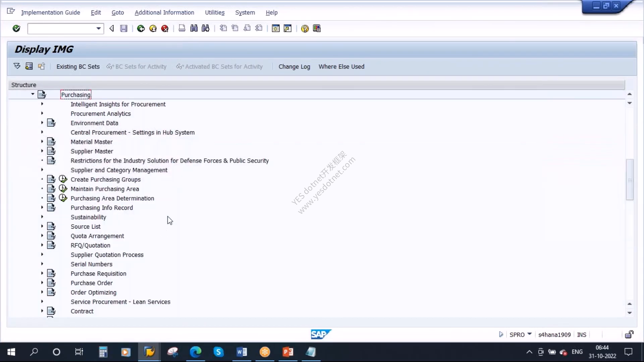644x362 pixels.
Task: Click the vertical scrollbar thumb on right
Action: [630, 180]
